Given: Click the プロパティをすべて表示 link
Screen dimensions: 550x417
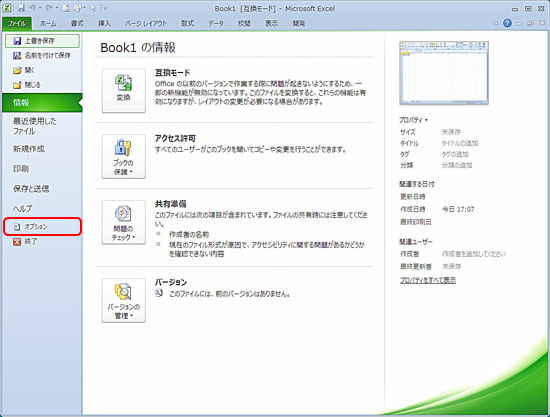Looking at the screenshot, I should [428, 280].
